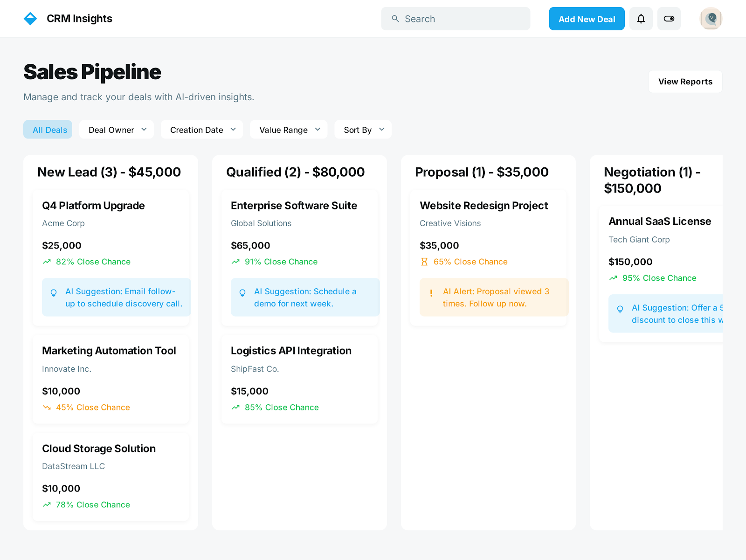
Task: Click the hourglass icon beside 65% Close Chance
Action: (x=423, y=262)
